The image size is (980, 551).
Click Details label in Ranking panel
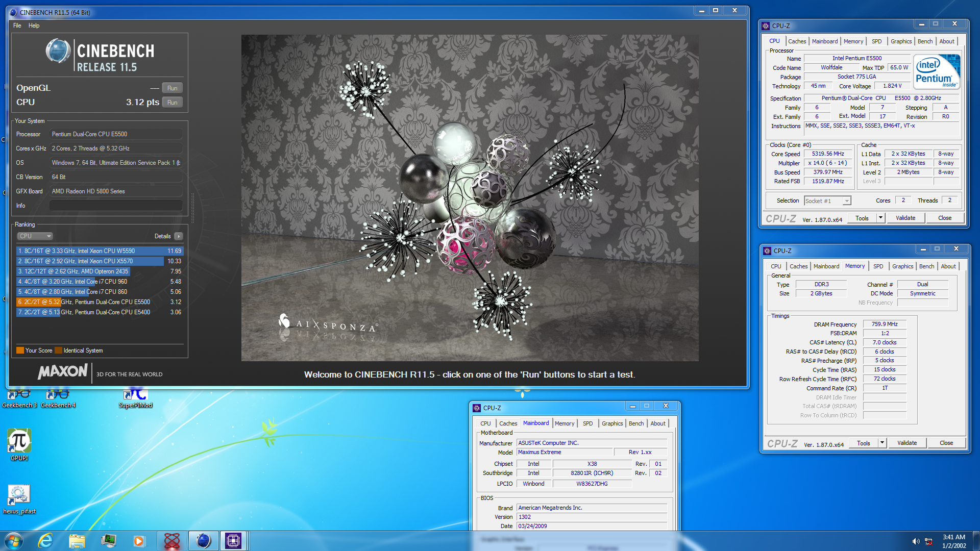(162, 236)
